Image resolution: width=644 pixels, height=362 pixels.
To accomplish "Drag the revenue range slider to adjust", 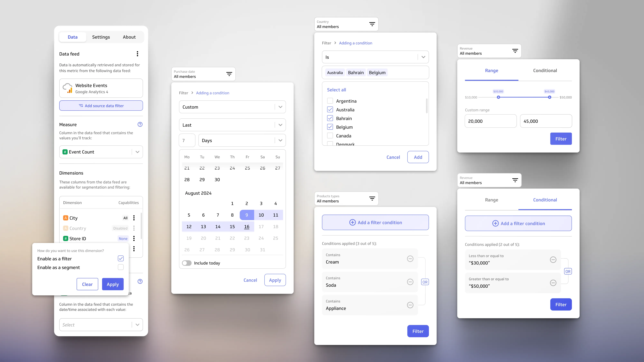I will [x=498, y=97].
